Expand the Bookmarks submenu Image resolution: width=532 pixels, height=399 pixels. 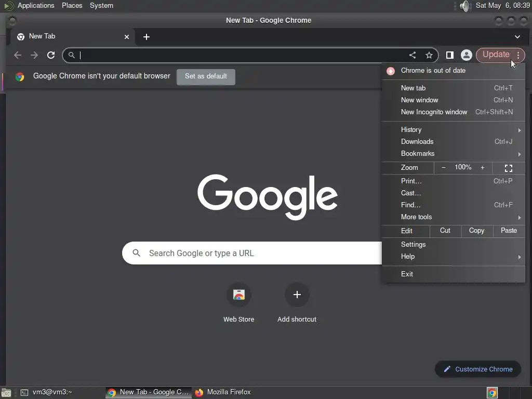click(453, 153)
